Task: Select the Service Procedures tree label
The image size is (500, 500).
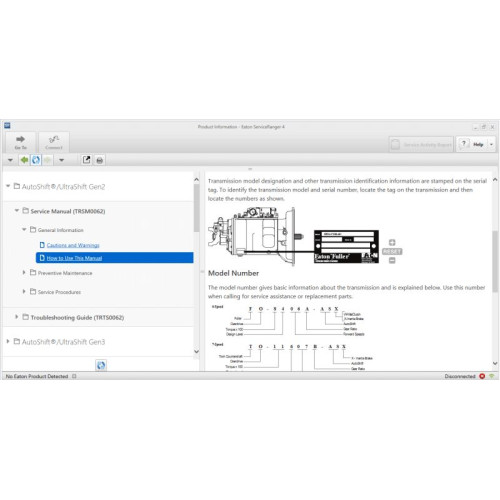Action: [x=59, y=292]
